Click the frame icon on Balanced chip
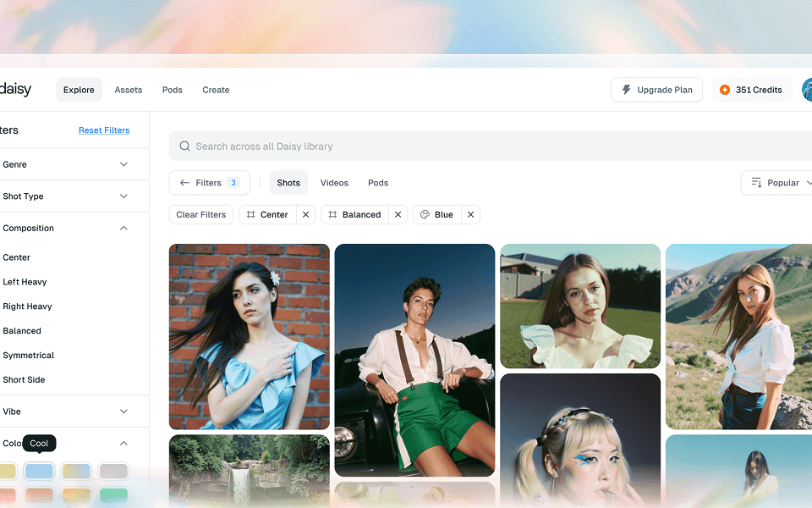The height and width of the screenshot is (508, 812). [332, 214]
